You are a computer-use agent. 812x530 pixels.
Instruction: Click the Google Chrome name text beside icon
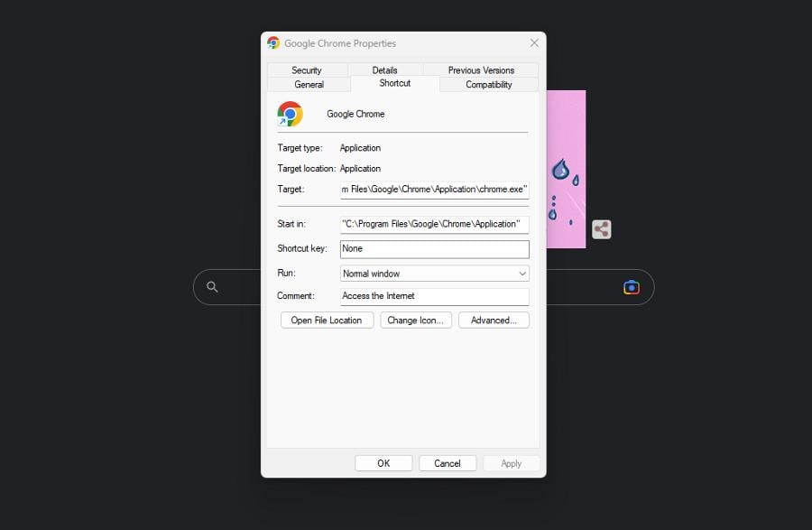pyautogui.click(x=355, y=114)
